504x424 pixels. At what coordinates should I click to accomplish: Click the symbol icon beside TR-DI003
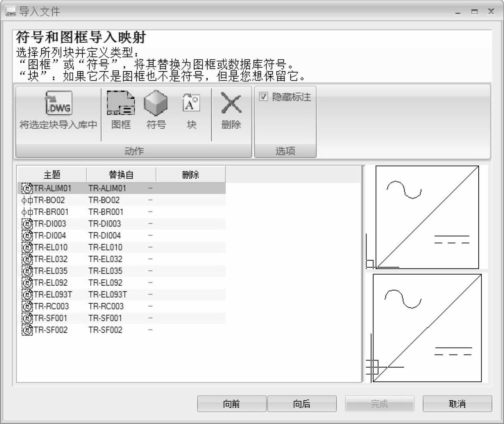pyautogui.click(x=27, y=224)
